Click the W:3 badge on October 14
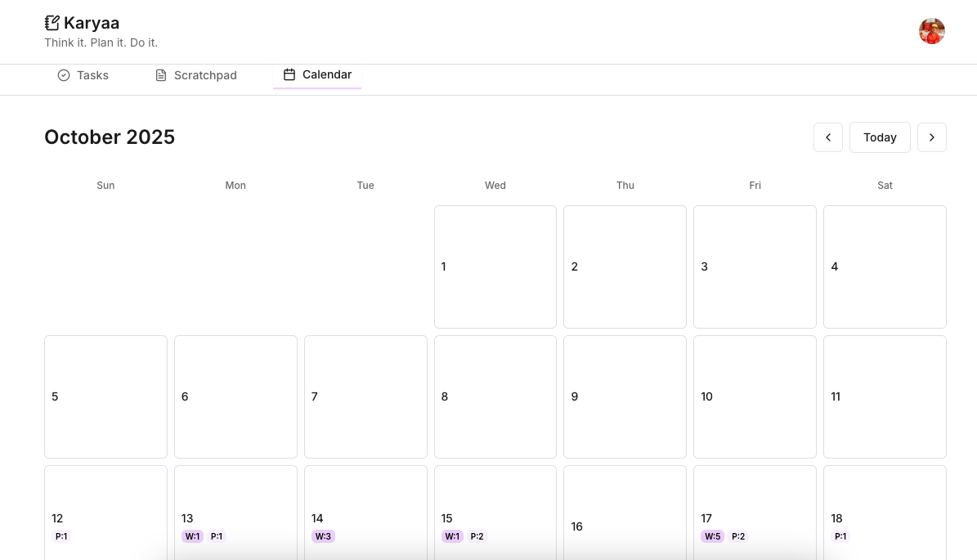The width and height of the screenshot is (977, 560). tap(324, 536)
